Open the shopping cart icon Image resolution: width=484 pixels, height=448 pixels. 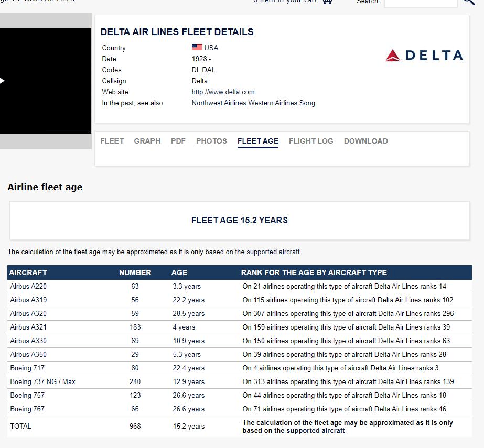[327, 2]
